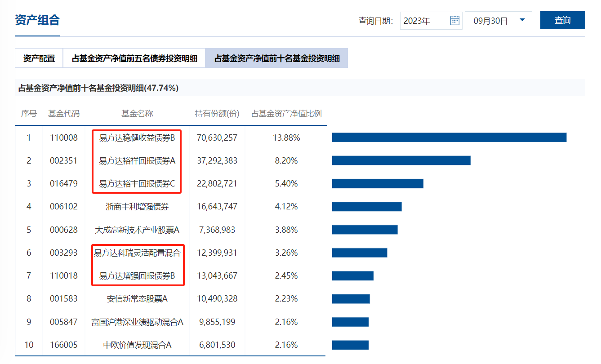The width and height of the screenshot is (601, 364).
Task: Click fund name 易方达裕祥回报债券A
Action: (137, 160)
